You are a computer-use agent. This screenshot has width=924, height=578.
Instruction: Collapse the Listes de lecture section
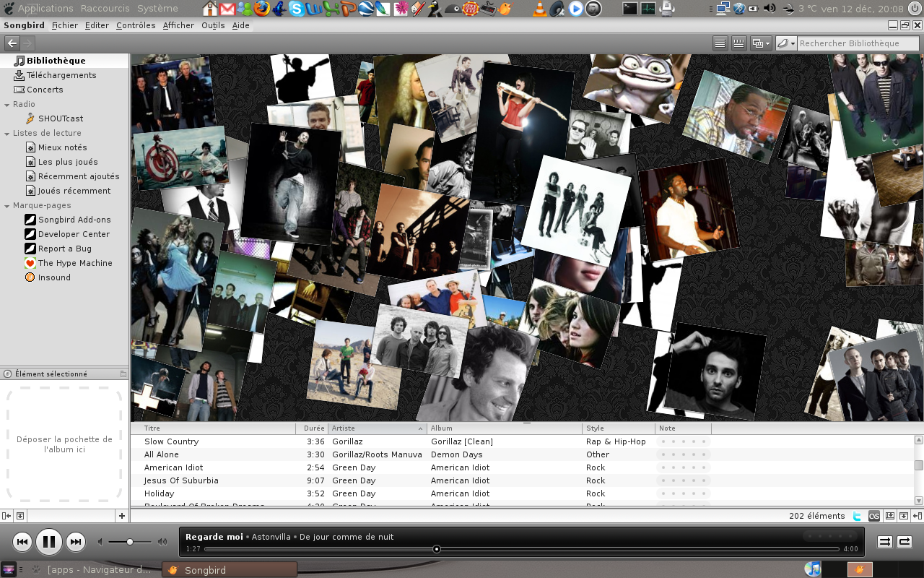tap(7, 133)
